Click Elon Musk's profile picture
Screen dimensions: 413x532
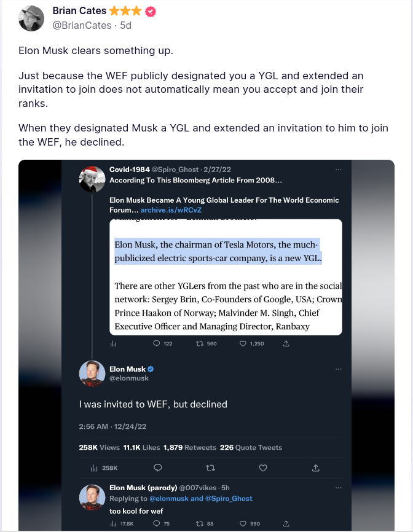tap(92, 374)
